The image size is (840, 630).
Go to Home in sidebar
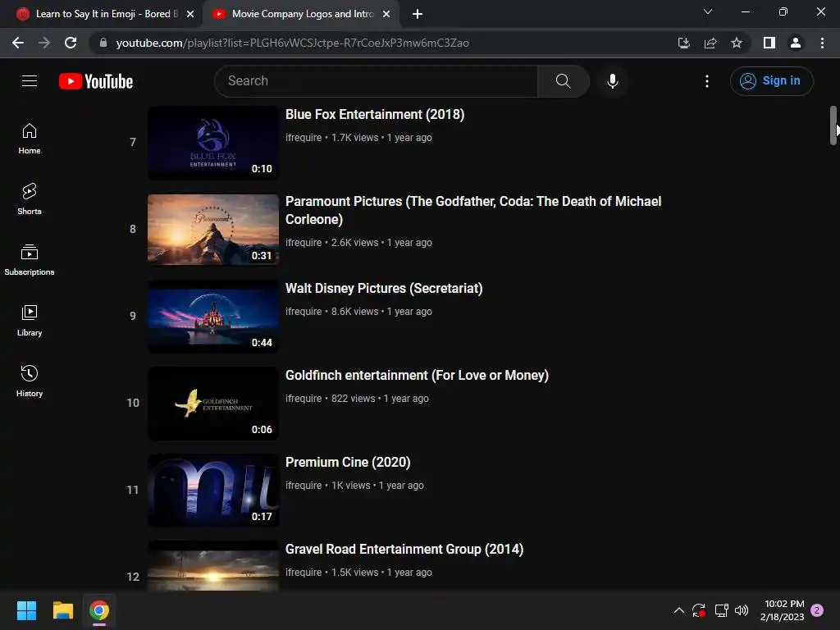(30, 139)
